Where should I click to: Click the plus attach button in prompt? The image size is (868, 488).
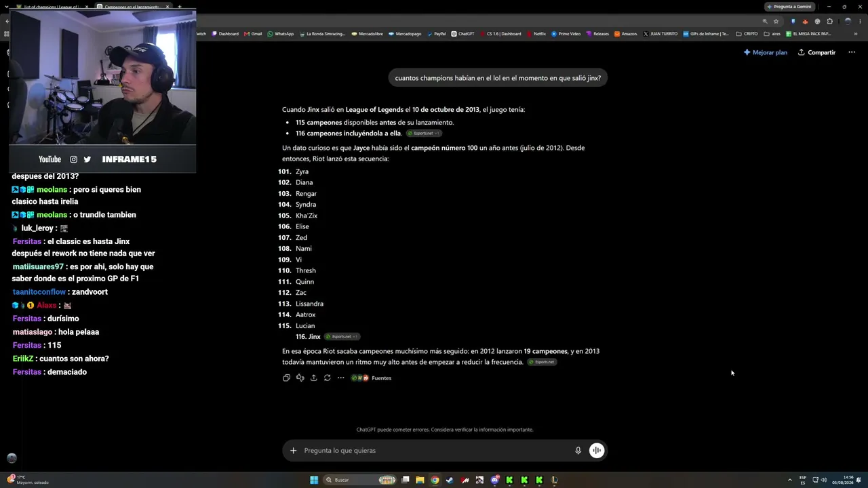point(293,451)
